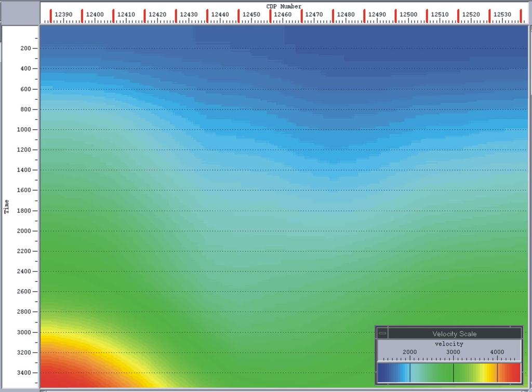Viewport: 532px width, 392px height.
Task: Select CDP label 12410
Action: [126, 14]
